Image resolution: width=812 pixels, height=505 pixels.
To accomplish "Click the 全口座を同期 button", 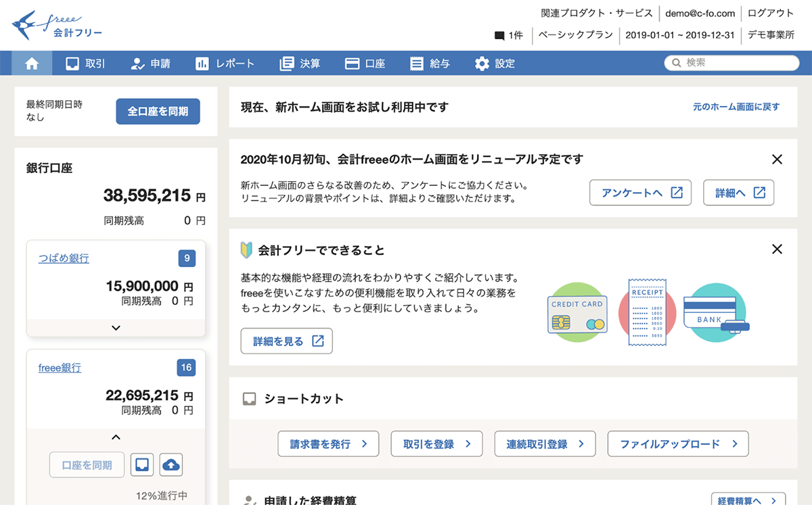I will point(158,112).
